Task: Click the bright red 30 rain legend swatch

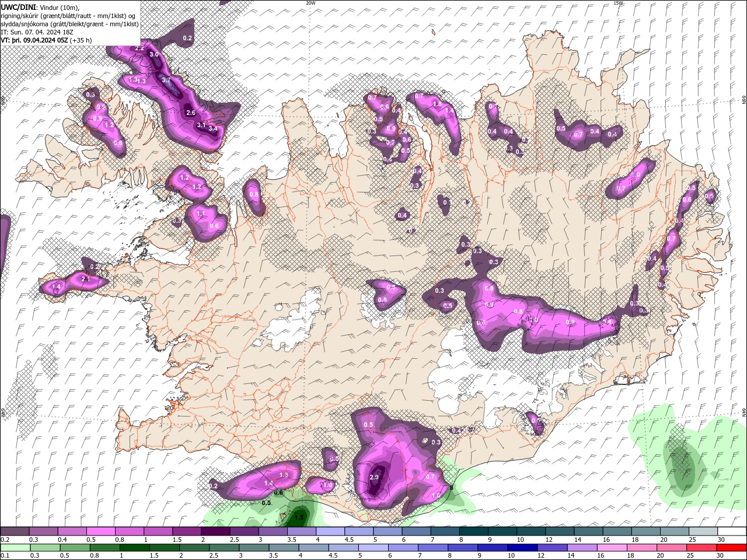Action: 731,548
